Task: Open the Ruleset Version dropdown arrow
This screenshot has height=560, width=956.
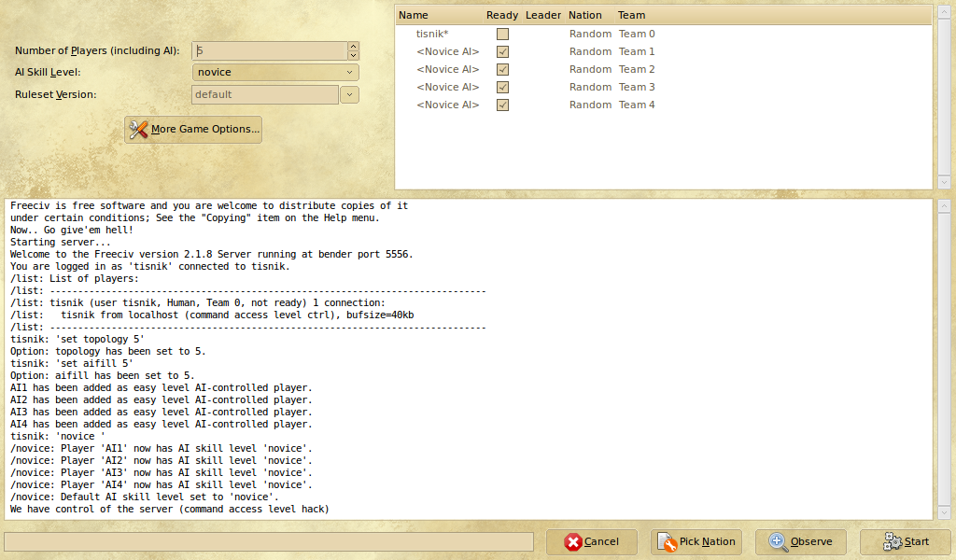Action: pyautogui.click(x=349, y=94)
